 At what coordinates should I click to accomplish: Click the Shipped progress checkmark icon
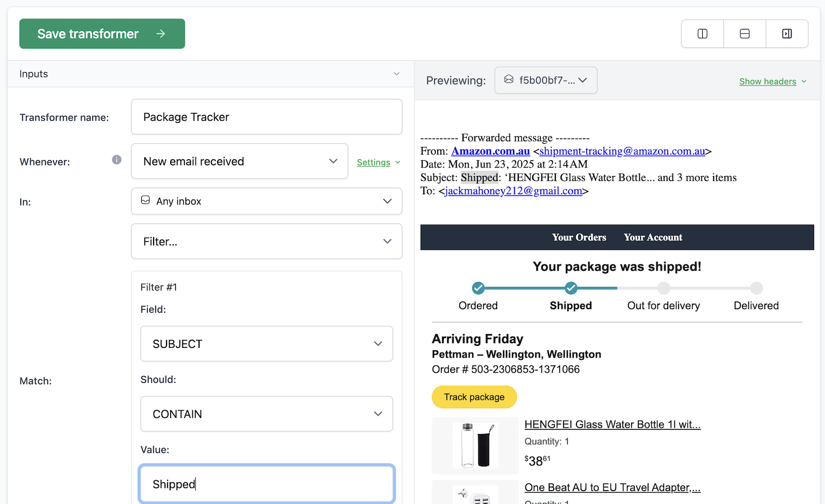571,288
